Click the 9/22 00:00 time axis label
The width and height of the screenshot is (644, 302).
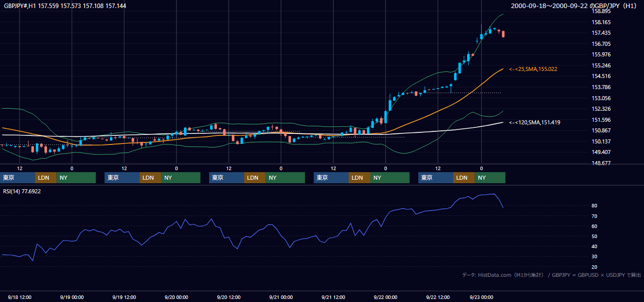point(385,297)
